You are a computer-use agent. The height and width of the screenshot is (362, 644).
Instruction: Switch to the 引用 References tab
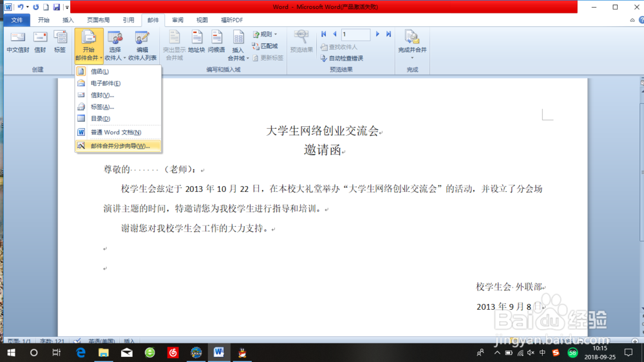point(129,20)
